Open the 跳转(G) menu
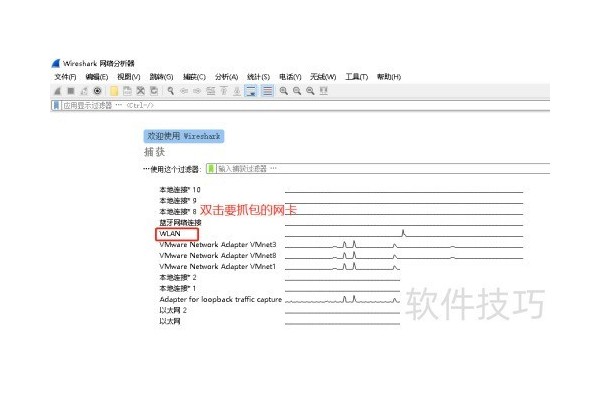Viewport: 600px width, 400px height. [161, 77]
